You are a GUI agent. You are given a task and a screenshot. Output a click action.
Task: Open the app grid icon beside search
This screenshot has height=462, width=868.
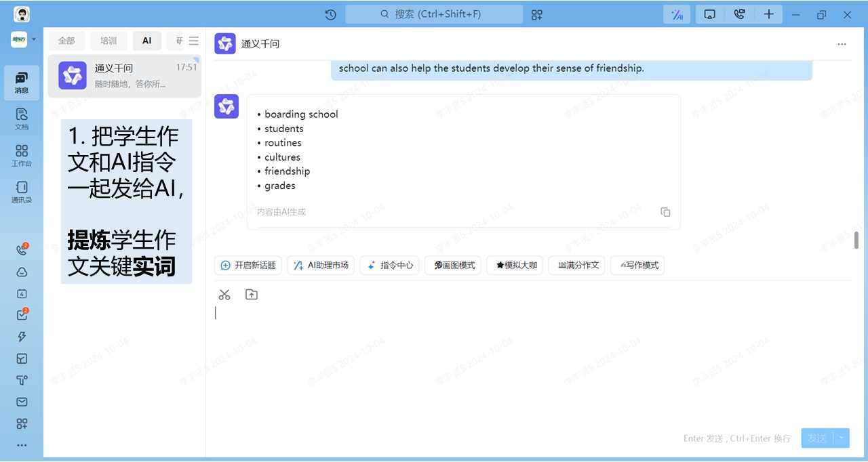click(x=537, y=14)
